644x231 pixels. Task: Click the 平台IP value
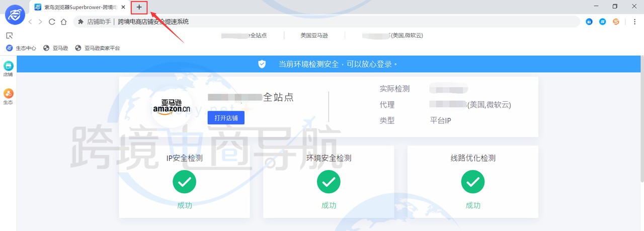pos(440,120)
